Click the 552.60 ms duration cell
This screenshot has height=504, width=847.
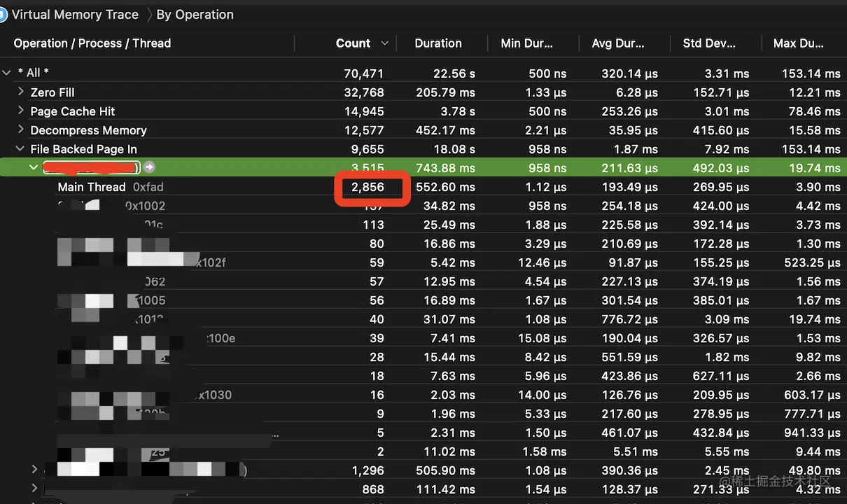(445, 187)
